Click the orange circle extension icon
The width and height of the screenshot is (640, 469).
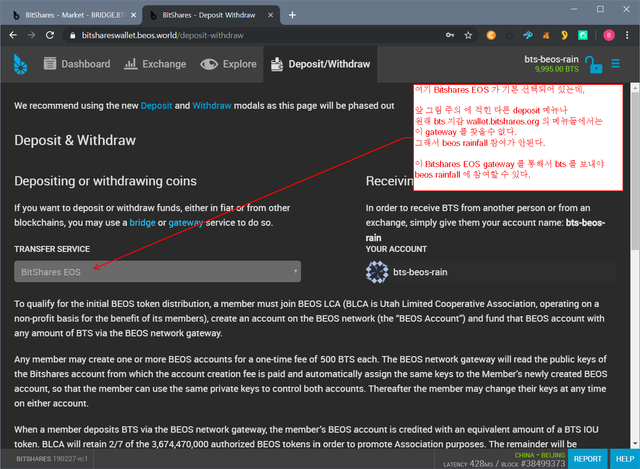coord(491,36)
